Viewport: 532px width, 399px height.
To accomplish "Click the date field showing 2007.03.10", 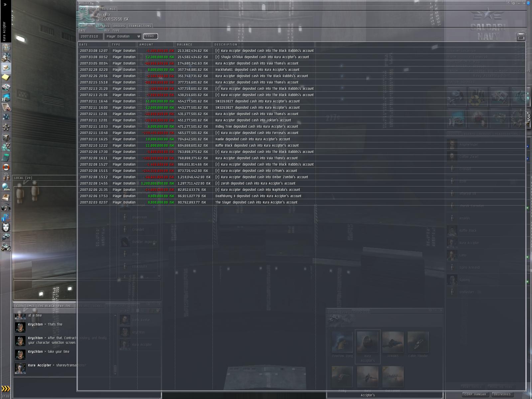I will [x=91, y=36].
